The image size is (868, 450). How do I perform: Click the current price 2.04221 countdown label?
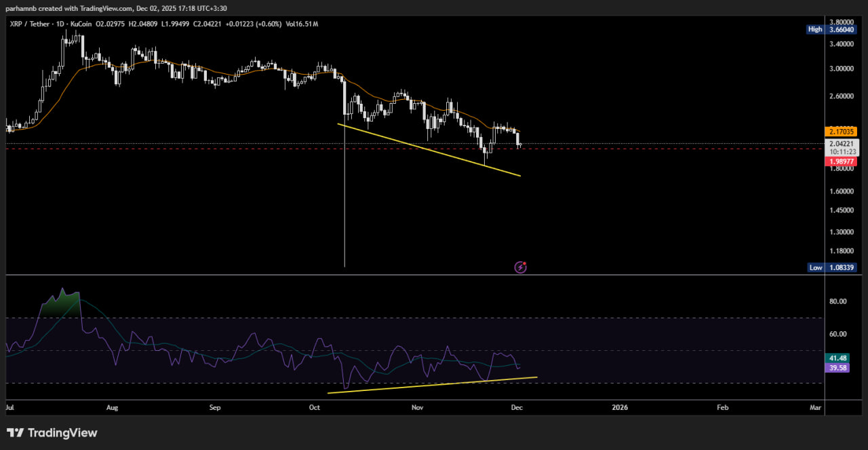(x=842, y=147)
